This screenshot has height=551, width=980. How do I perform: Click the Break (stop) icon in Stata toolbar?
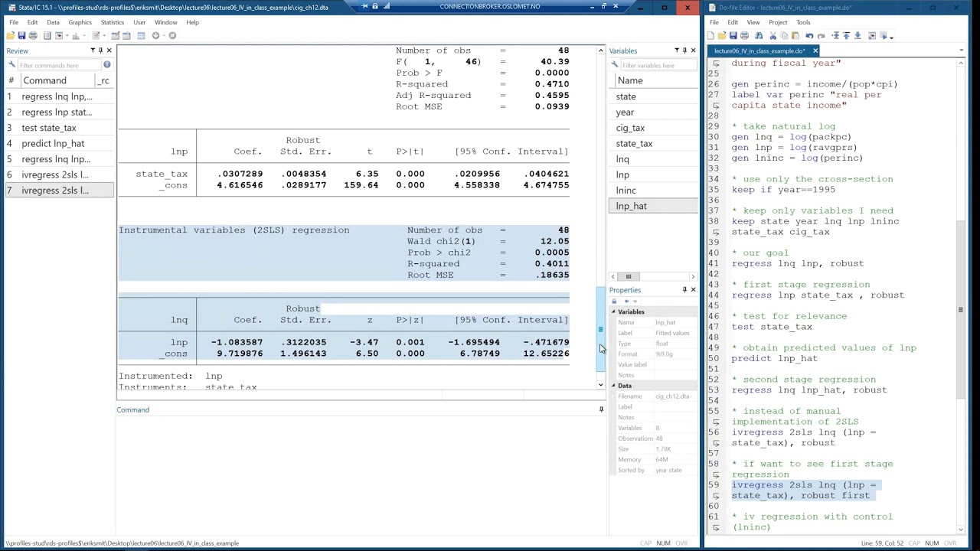(172, 35)
